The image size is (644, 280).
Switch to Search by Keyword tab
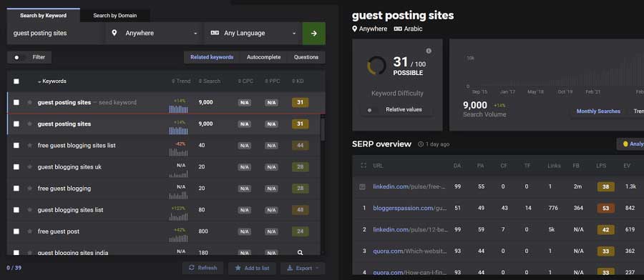(43, 16)
